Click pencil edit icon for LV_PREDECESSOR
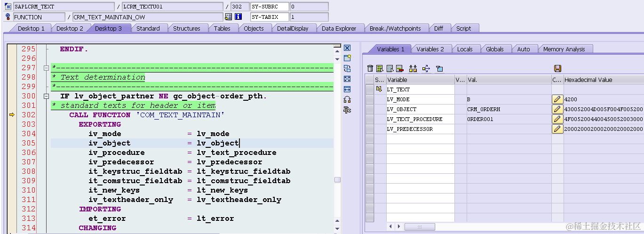Viewport: 644px width, 234px height. (557, 129)
